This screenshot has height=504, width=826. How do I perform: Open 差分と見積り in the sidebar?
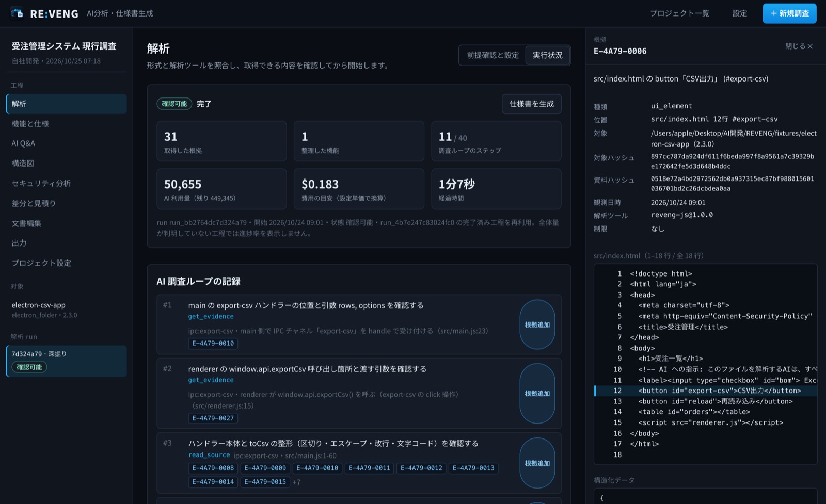coord(67,203)
